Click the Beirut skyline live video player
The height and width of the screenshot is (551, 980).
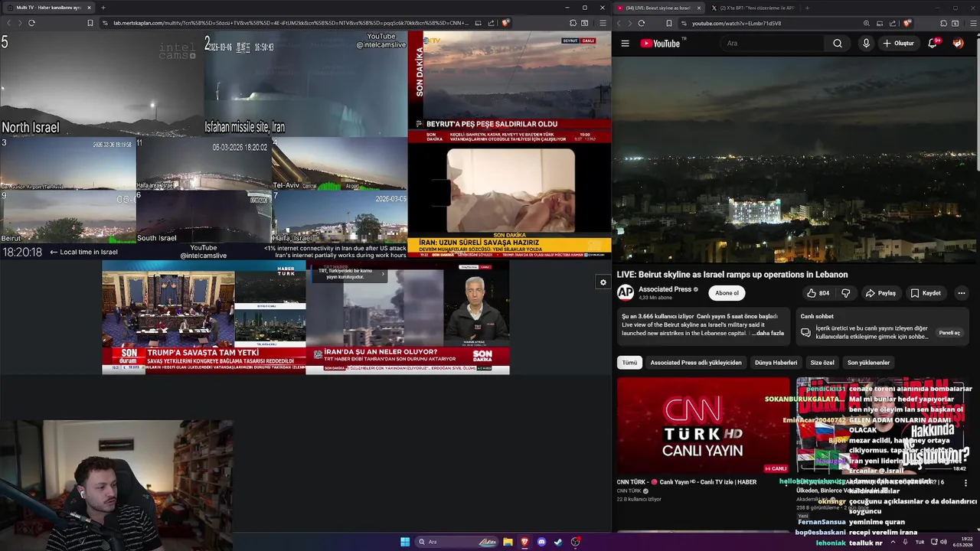tap(796, 159)
